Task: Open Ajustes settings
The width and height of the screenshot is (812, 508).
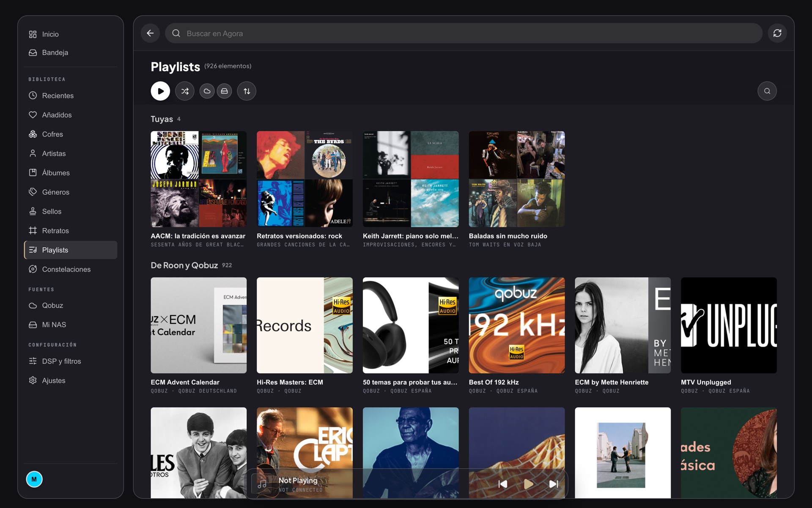Action: (x=71, y=381)
